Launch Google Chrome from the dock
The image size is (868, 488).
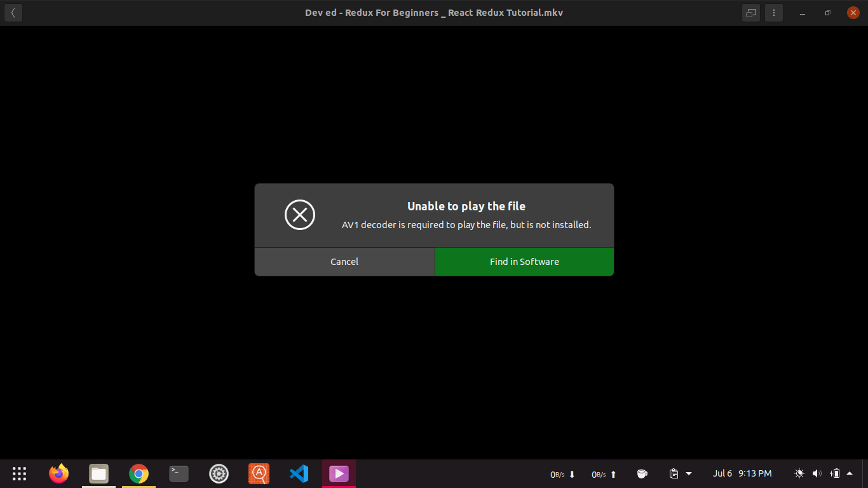pyautogui.click(x=139, y=473)
